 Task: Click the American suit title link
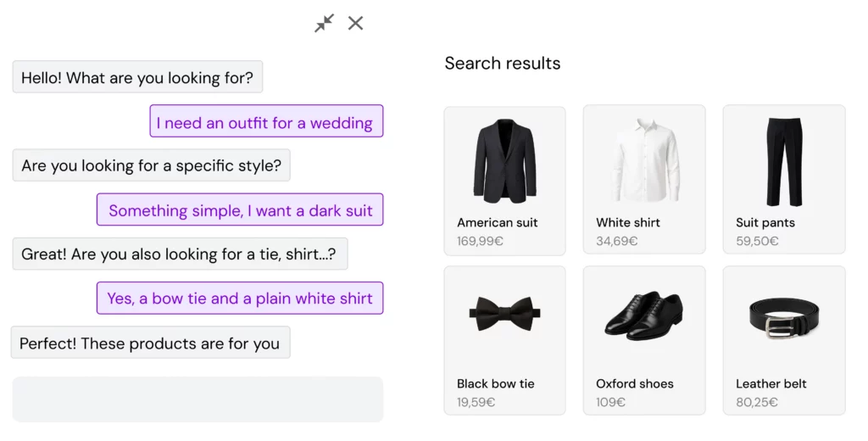(498, 223)
